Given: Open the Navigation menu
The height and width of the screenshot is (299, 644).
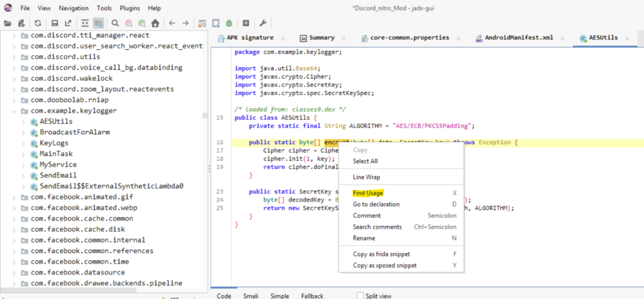Looking at the screenshot, I should (x=74, y=8).
